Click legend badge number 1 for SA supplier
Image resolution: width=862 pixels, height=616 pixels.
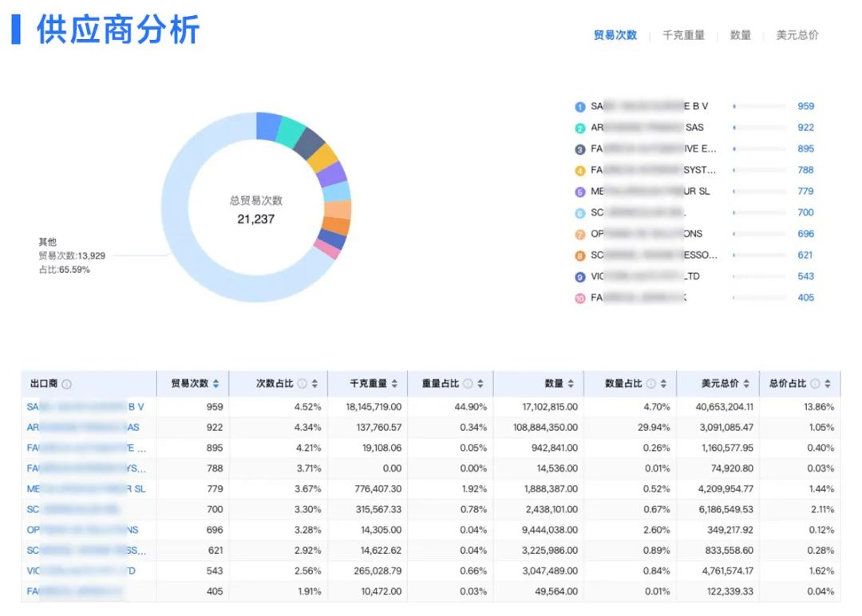(580, 107)
